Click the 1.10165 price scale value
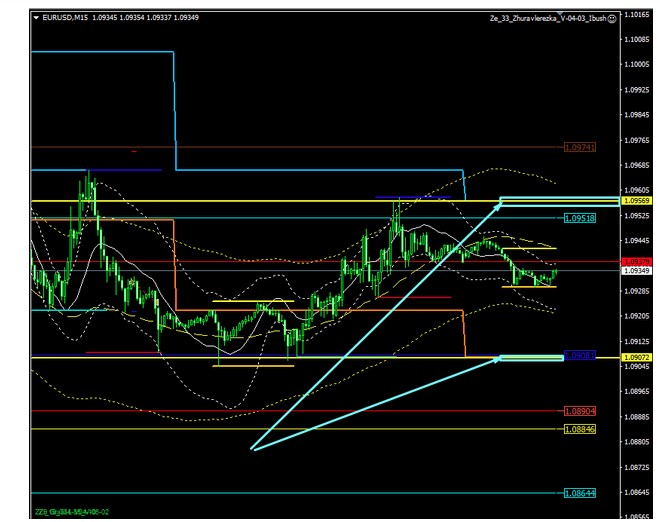 tap(636, 15)
